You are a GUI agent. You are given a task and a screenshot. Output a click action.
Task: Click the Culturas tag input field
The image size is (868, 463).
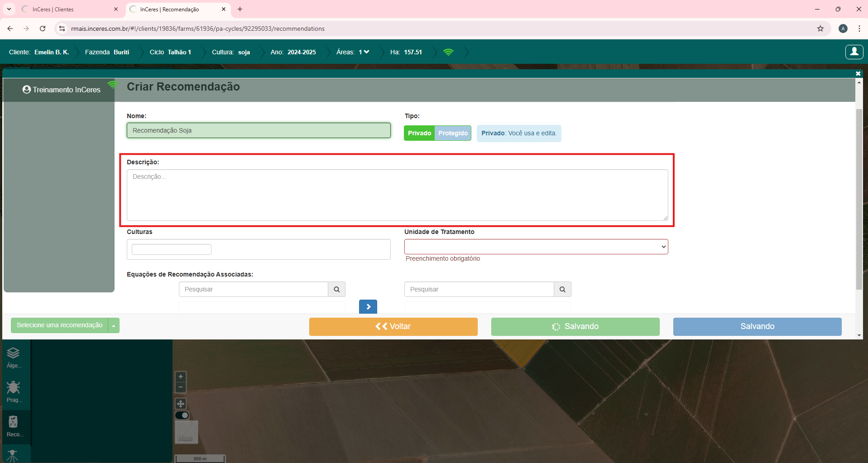tap(172, 249)
